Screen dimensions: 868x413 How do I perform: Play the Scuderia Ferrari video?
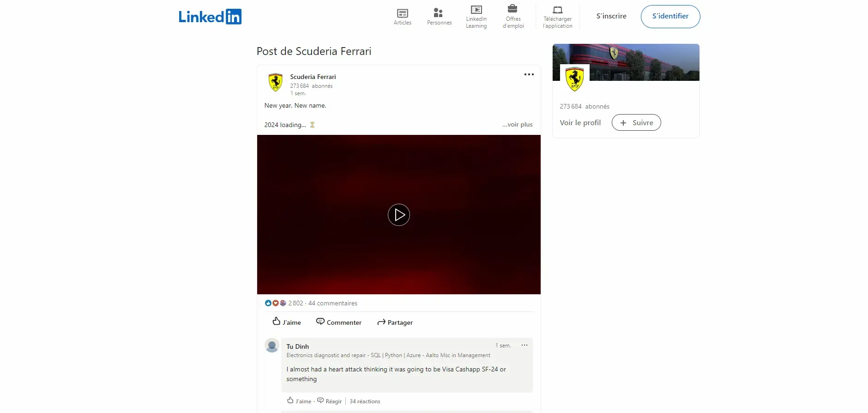coord(398,215)
